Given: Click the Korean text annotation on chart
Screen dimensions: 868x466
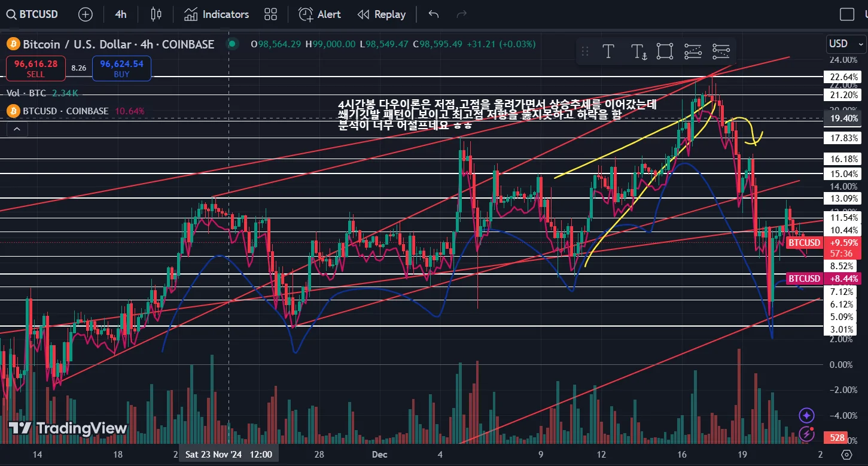Looking at the screenshot, I should pyautogui.click(x=497, y=114).
